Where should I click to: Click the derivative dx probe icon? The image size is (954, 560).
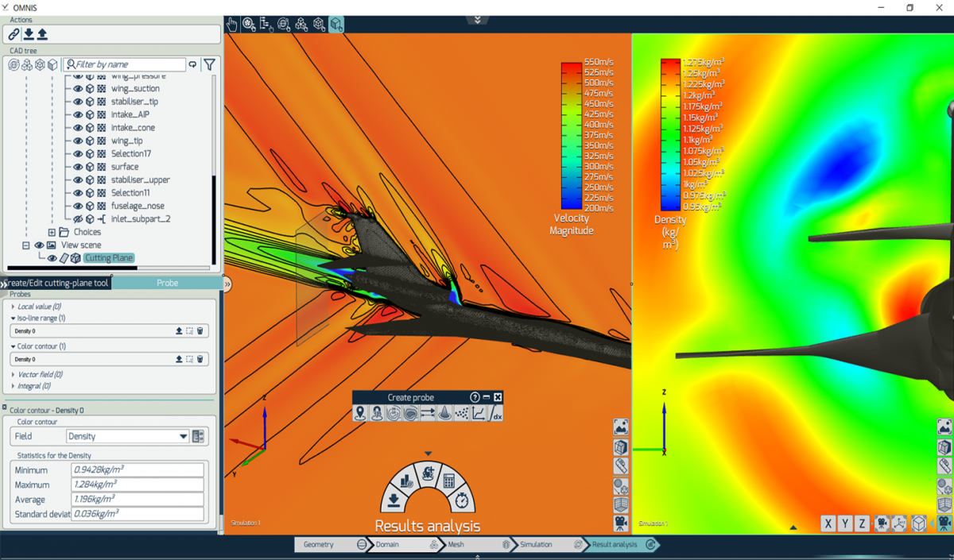(x=494, y=413)
